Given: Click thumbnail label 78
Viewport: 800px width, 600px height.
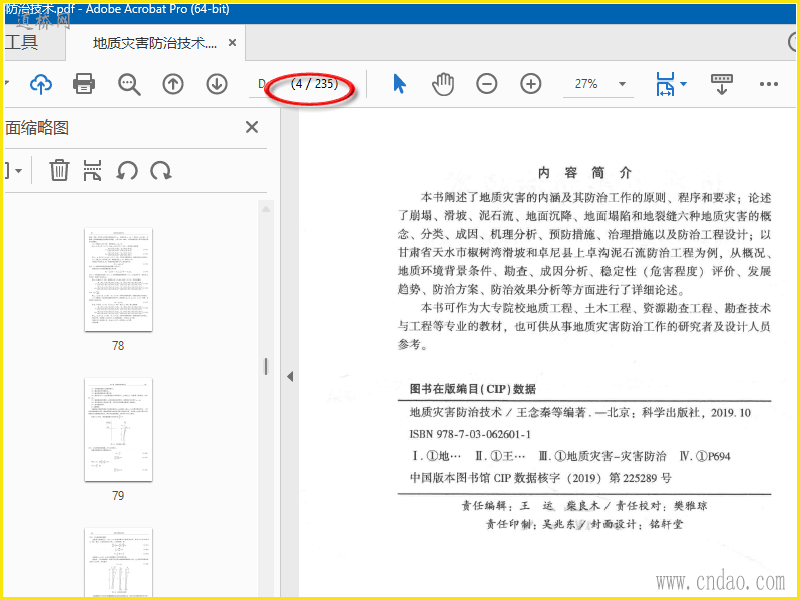Looking at the screenshot, I should tap(118, 345).
